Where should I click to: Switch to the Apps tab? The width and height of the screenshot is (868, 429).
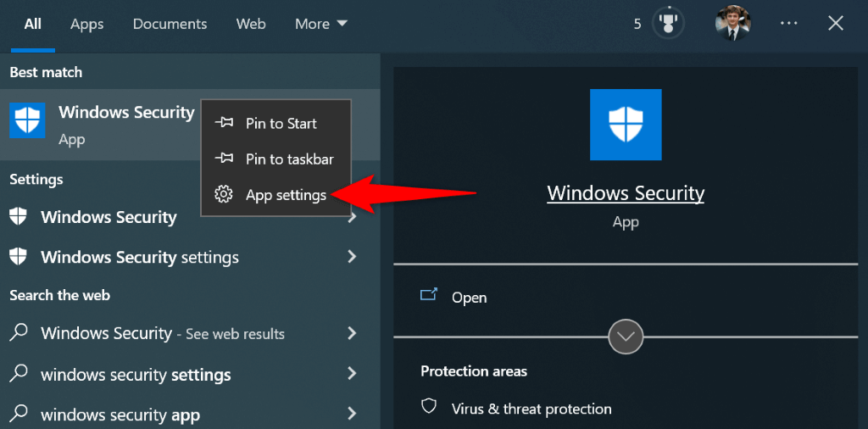pyautogui.click(x=86, y=24)
